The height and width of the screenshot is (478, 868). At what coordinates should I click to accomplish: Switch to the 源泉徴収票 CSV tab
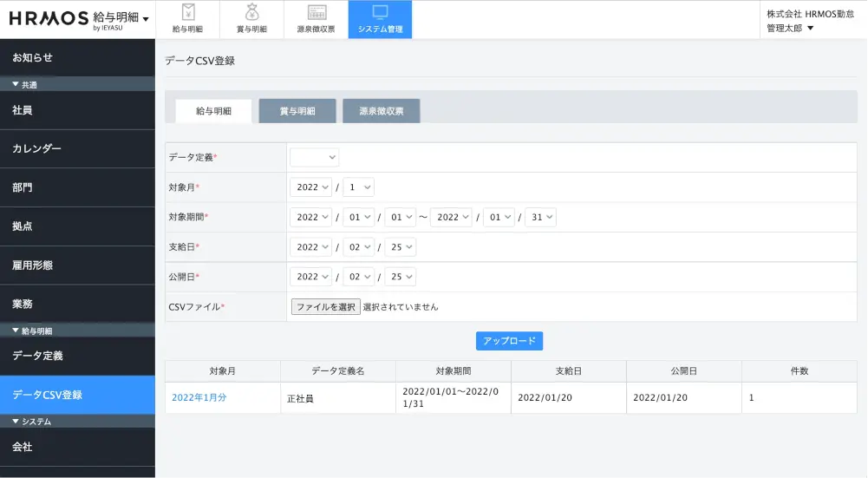click(382, 111)
